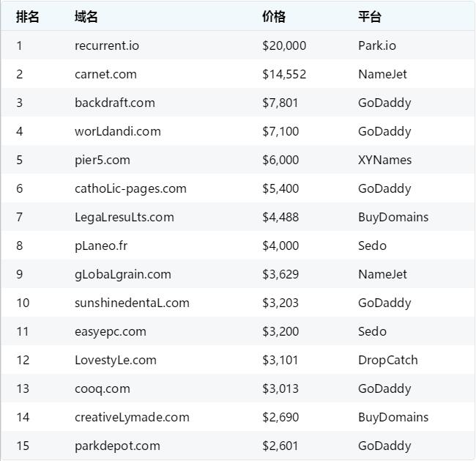Screen dimensions: 476x461
Task: Select easyepc.com domain entry
Action: pyautogui.click(x=111, y=331)
